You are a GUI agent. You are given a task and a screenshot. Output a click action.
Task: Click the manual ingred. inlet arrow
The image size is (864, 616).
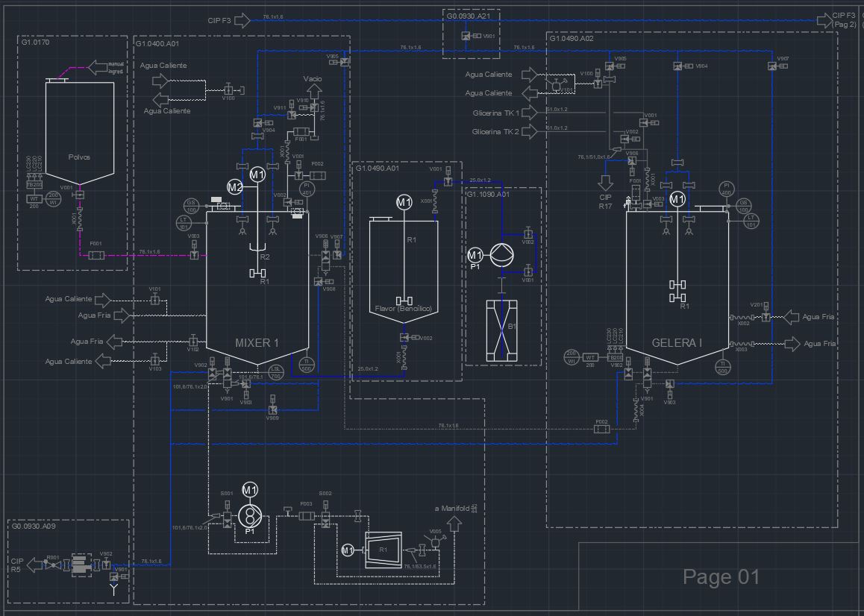(x=97, y=69)
